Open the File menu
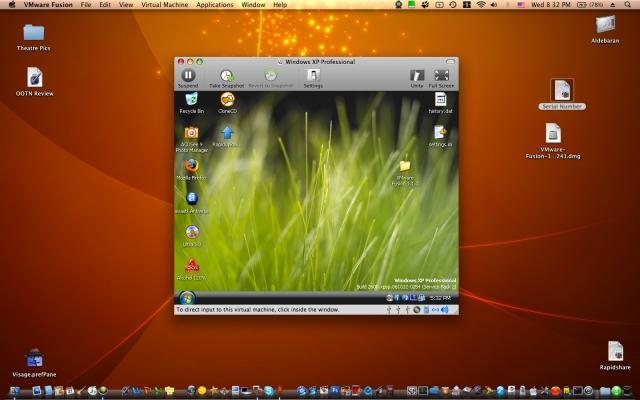Viewport: 640px width, 400px height. [x=86, y=5]
